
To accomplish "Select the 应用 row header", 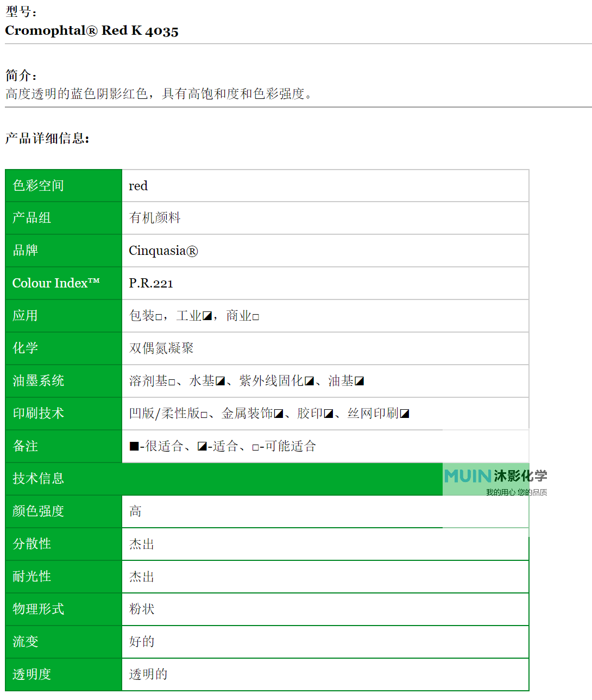I will [x=25, y=316].
